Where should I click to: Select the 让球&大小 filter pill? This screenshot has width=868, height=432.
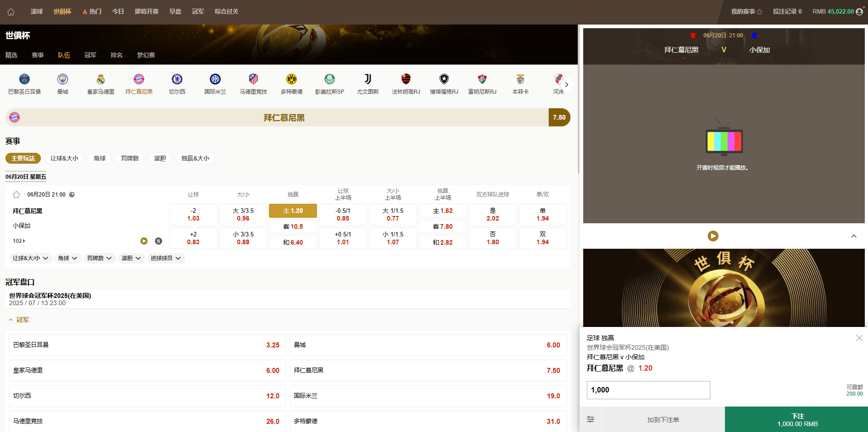tap(64, 158)
